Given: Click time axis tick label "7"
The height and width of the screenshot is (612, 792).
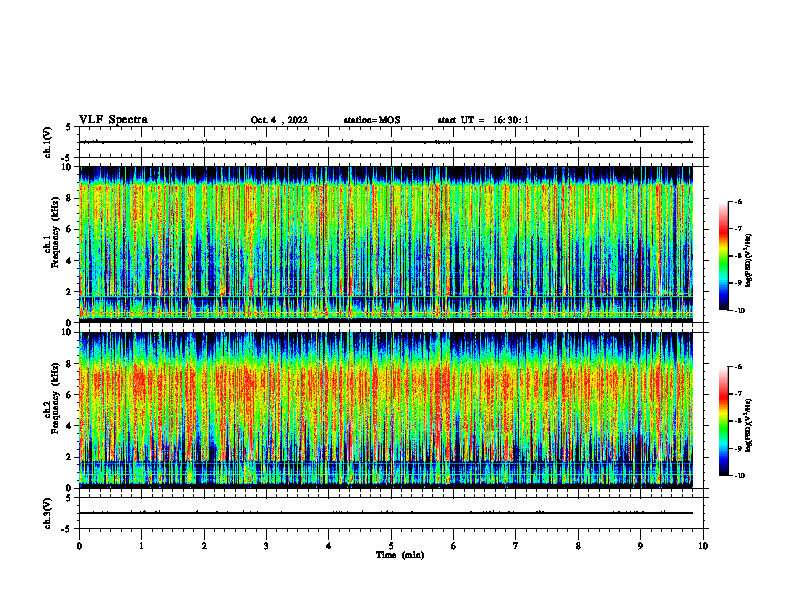Looking at the screenshot, I should click(516, 546).
